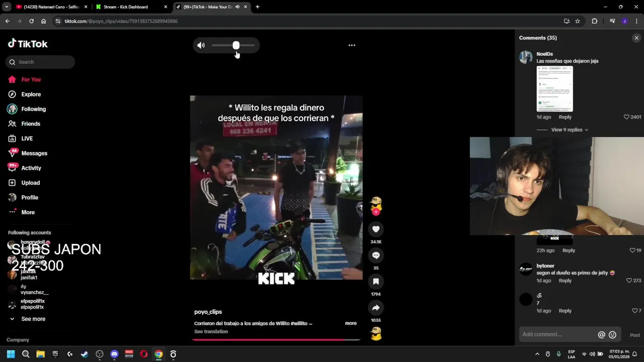Open elpapolli1x following account
Image resolution: width=644 pixels, height=362 pixels.
32,304
